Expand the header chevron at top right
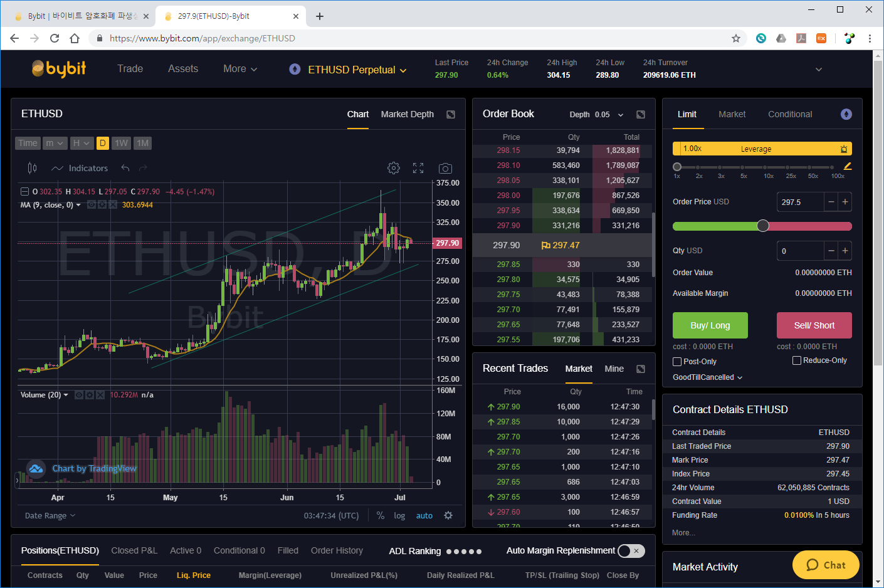 pyautogui.click(x=818, y=70)
